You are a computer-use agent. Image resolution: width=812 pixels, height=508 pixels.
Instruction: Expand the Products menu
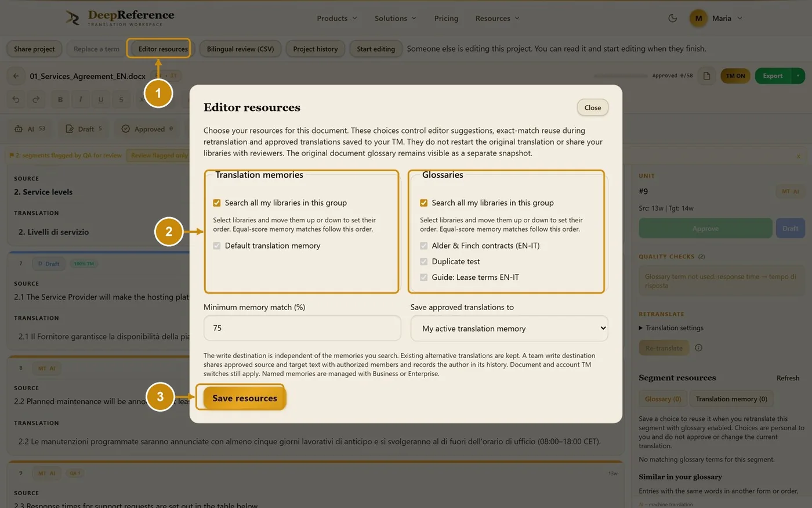coord(337,18)
